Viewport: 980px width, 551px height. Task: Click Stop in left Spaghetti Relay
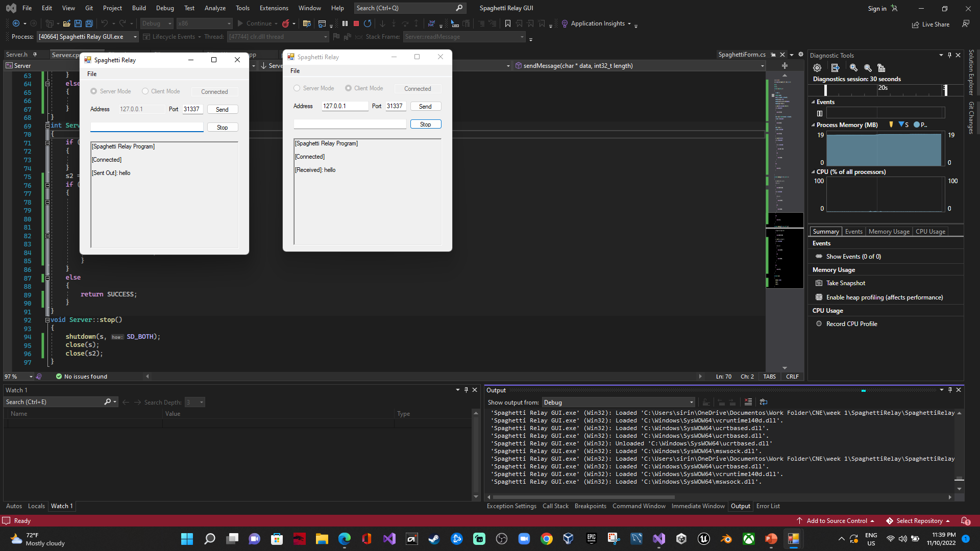[223, 127]
